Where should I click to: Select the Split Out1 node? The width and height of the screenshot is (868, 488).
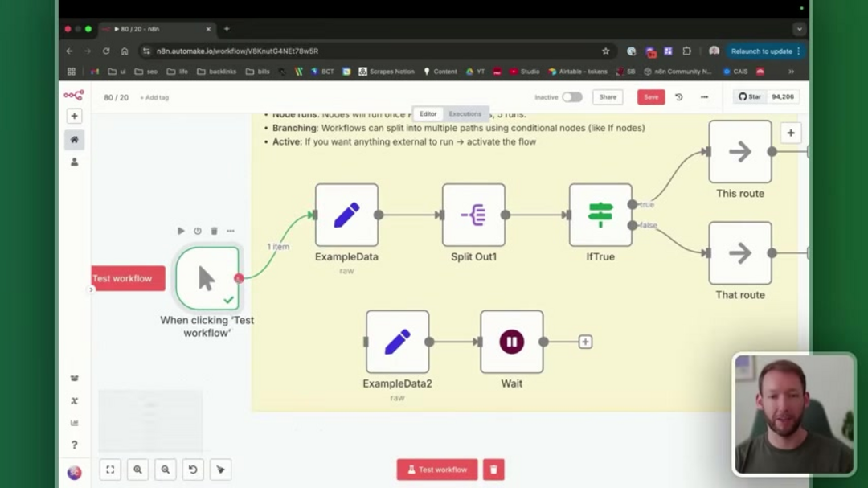tap(473, 215)
